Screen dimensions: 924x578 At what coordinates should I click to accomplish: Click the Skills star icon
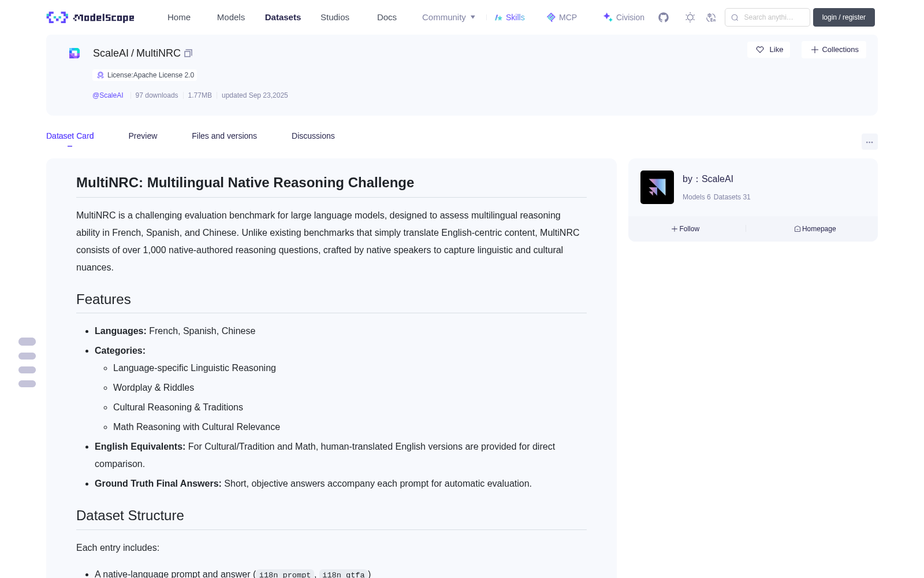coord(498,17)
